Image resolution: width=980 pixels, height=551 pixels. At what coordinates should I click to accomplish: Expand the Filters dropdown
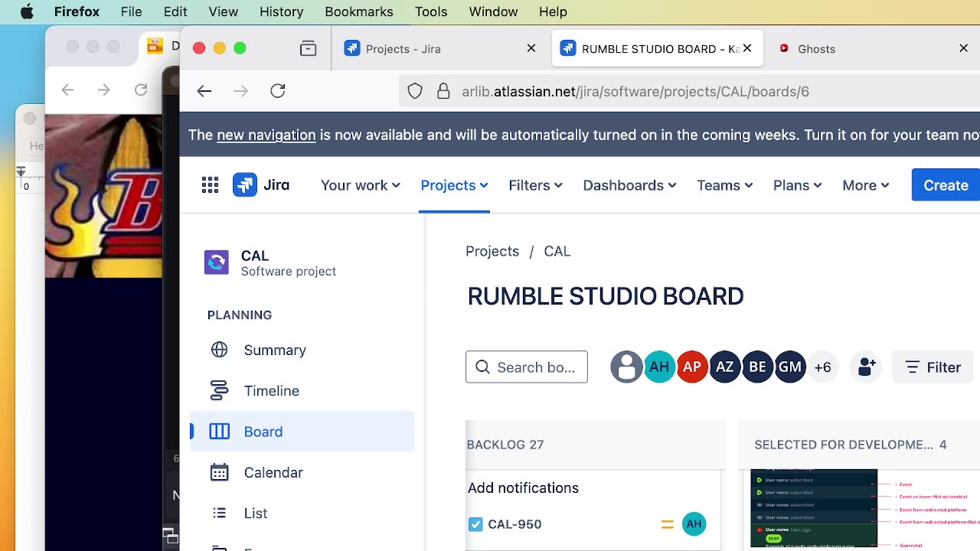pyautogui.click(x=535, y=185)
